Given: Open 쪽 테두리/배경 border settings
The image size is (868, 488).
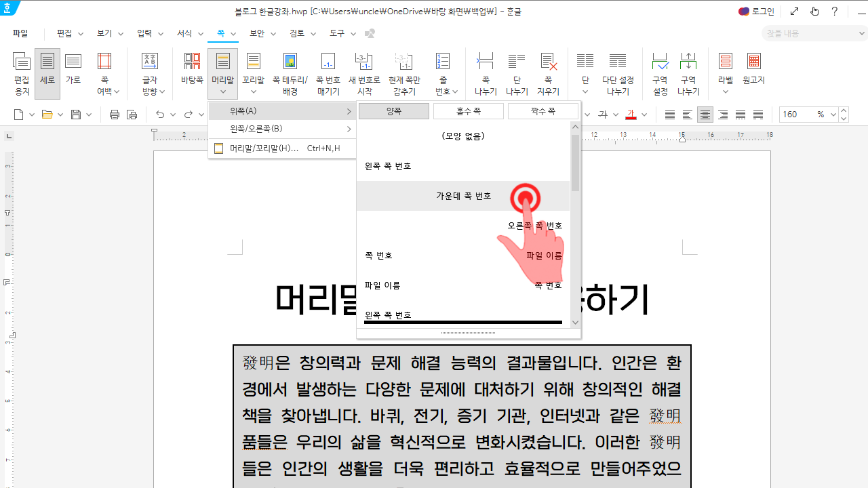Looking at the screenshot, I should click(290, 73).
